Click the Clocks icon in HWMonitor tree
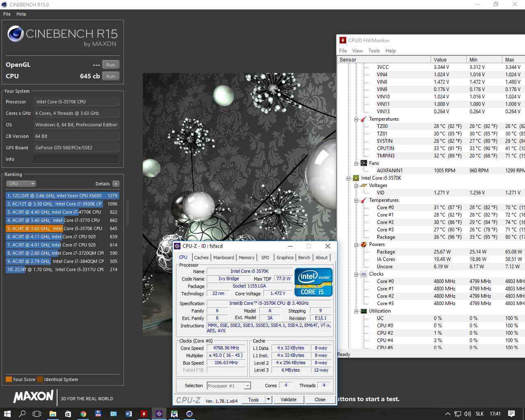525x420 pixels. pos(364,274)
